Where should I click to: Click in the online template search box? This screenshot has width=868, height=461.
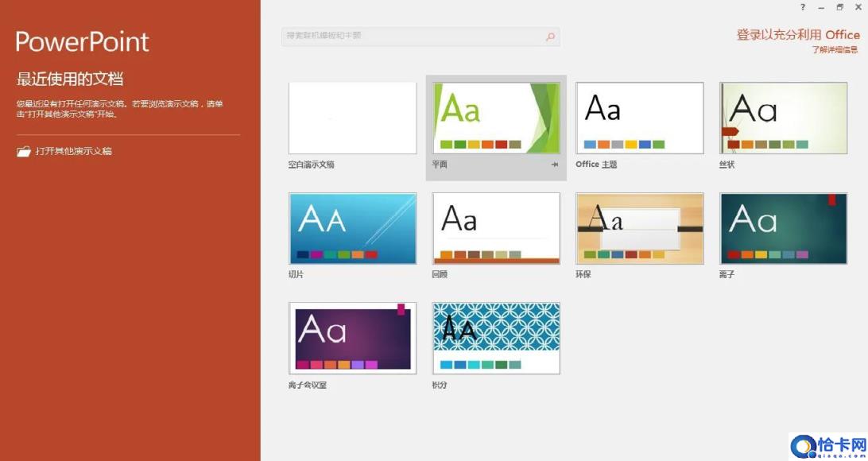(413, 37)
